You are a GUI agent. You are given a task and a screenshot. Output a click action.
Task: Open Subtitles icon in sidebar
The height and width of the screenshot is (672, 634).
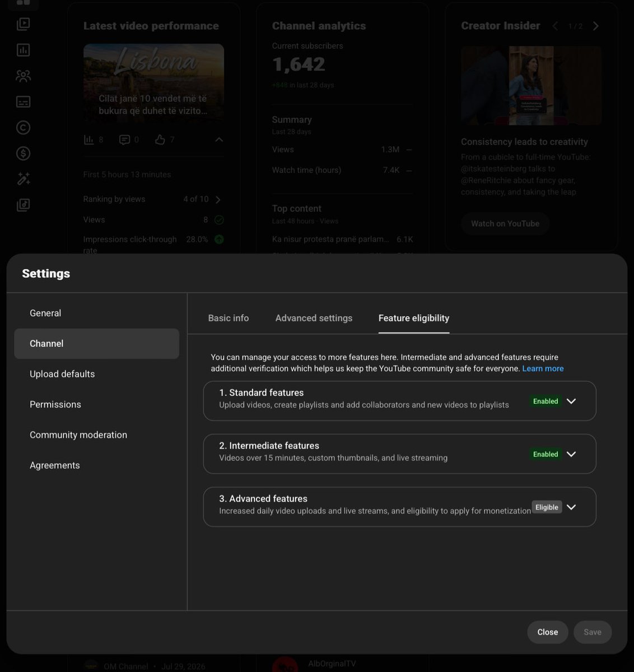[23, 101]
